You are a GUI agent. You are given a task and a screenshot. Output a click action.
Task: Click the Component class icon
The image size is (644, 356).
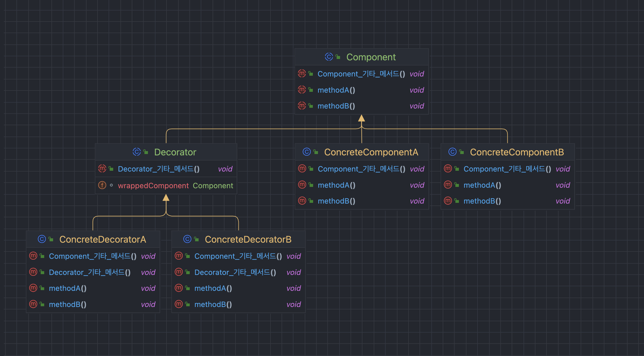(329, 57)
